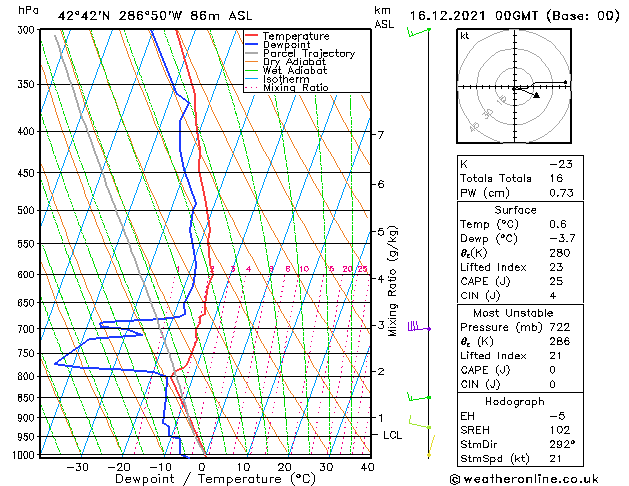The width and height of the screenshot is (629, 486).
Task: Click the red Temperature line sample in legend
Action: (x=251, y=36)
